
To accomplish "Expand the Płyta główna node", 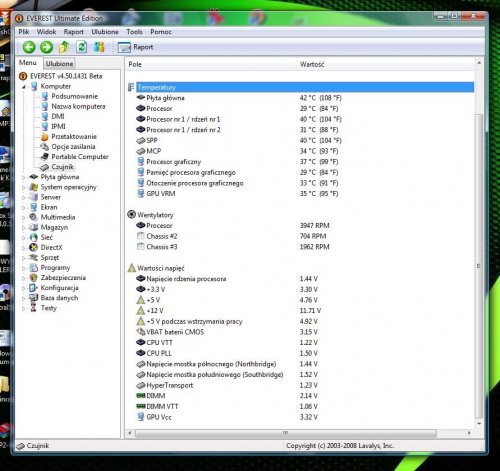I will (x=24, y=178).
